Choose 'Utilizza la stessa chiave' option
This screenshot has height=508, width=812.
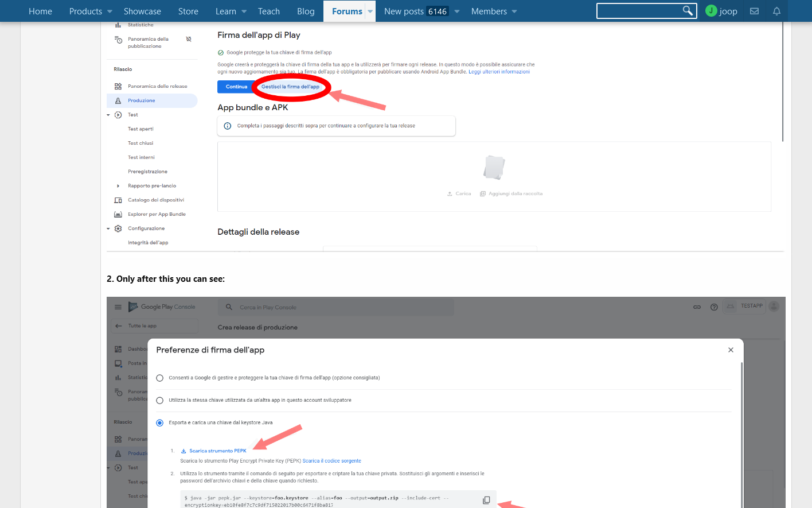pos(159,400)
